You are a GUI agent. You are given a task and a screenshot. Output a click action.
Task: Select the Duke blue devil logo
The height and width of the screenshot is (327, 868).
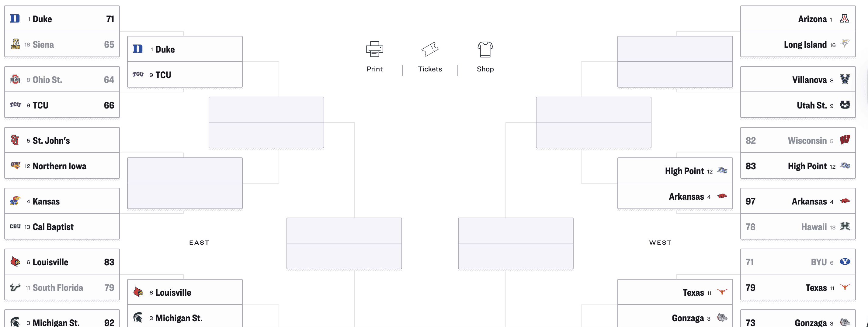[x=16, y=19]
